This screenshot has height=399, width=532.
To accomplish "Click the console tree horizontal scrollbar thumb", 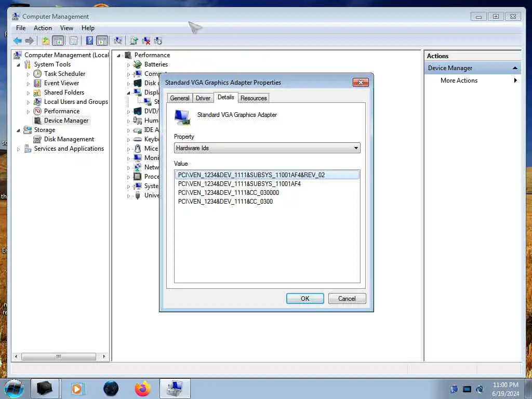I will tap(59, 356).
